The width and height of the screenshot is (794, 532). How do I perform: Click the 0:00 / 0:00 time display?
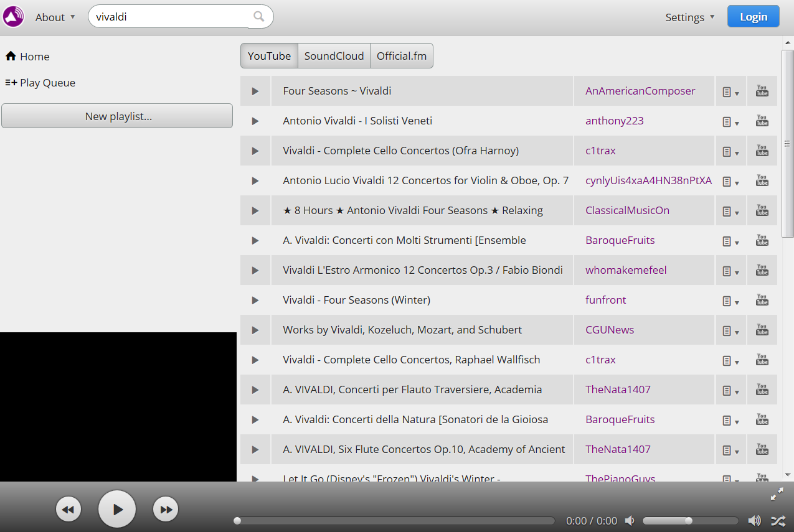[592, 521]
